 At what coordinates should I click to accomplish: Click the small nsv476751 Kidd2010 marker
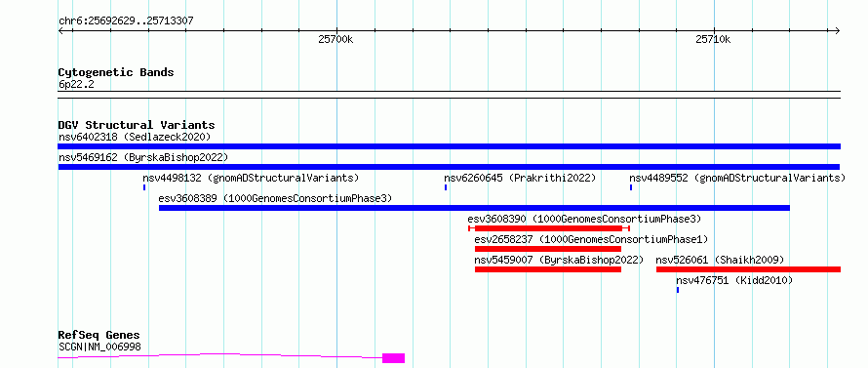click(x=678, y=290)
